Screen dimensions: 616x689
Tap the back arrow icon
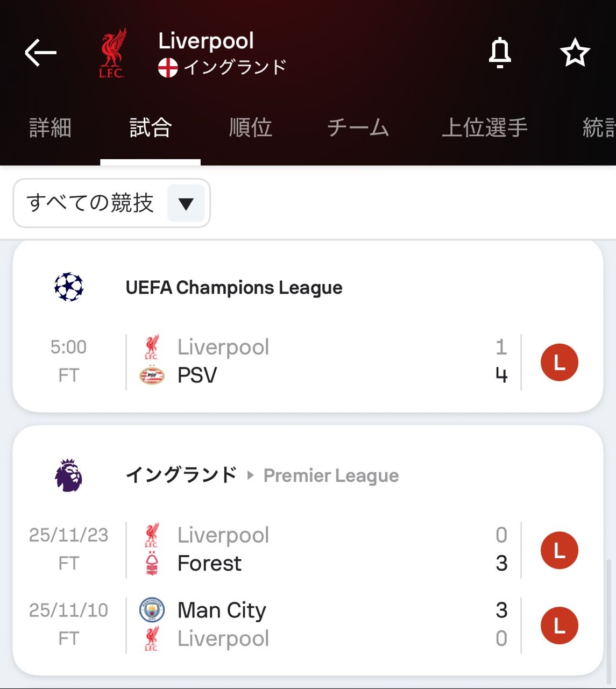[41, 53]
